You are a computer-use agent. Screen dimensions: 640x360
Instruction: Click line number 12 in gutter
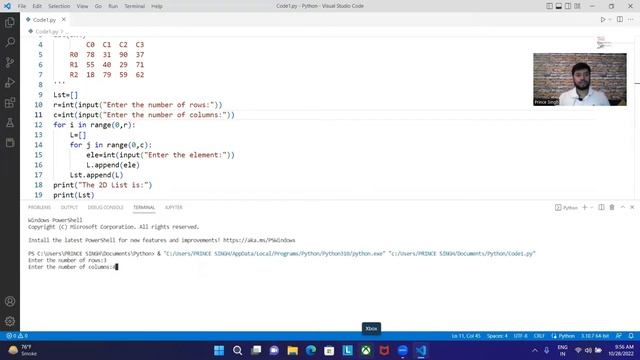point(38,125)
